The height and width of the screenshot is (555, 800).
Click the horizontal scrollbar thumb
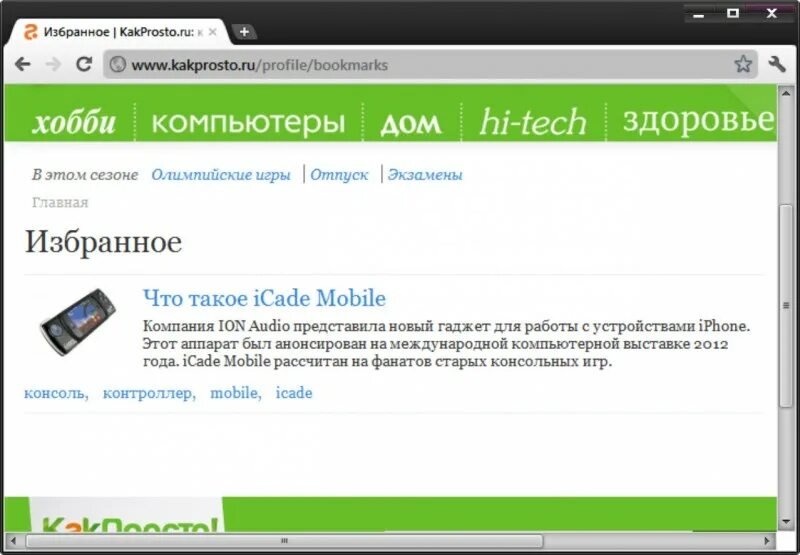pos(284,541)
